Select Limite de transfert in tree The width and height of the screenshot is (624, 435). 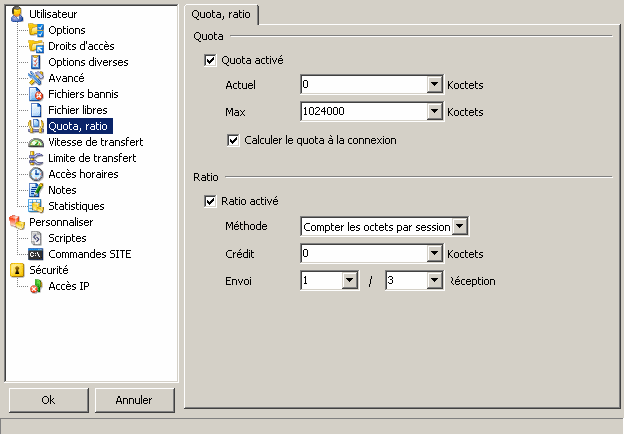tap(91, 158)
